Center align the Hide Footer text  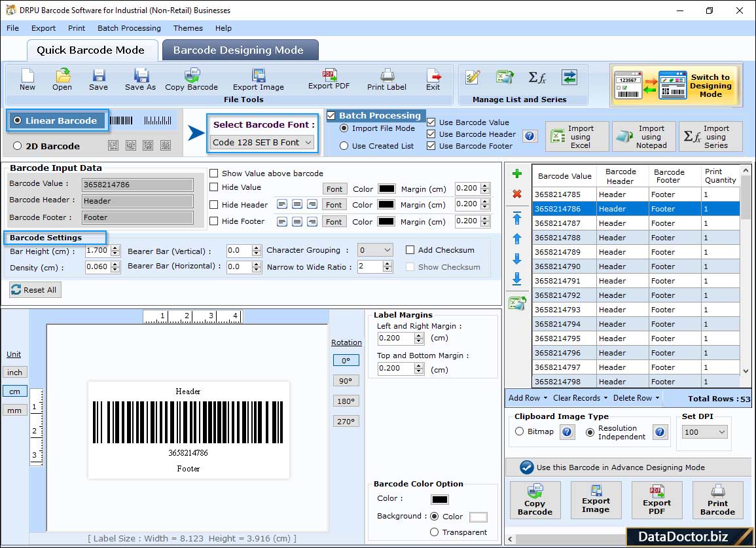click(x=297, y=222)
